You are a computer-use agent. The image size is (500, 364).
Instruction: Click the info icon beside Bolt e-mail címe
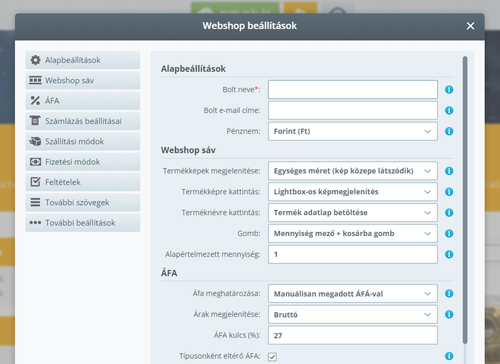449,110
